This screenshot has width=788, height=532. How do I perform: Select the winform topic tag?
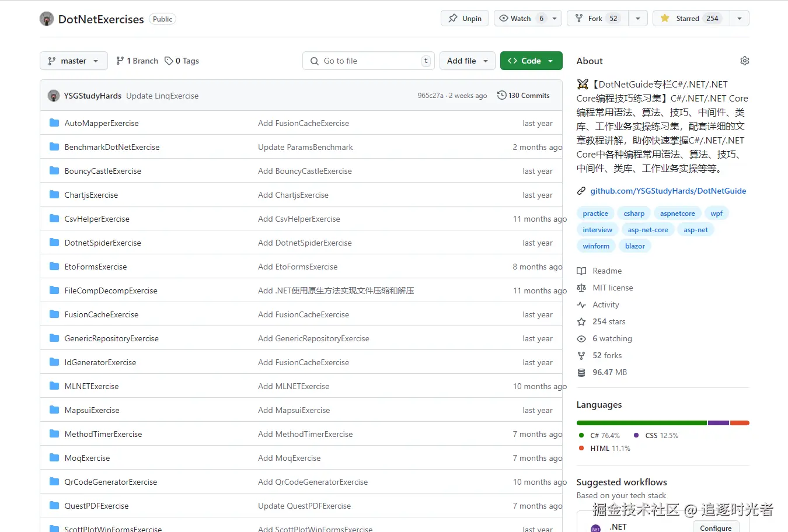point(596,246)
